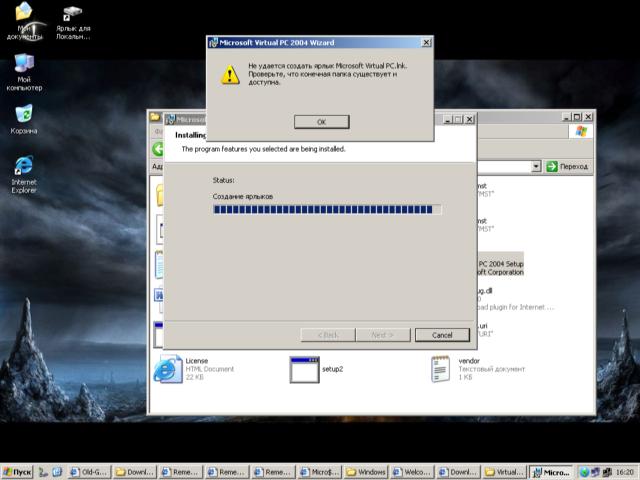Viewport: 640px width, 480px height.
Task: Click the green globe system tray icon
Action: tap(585, 472)
